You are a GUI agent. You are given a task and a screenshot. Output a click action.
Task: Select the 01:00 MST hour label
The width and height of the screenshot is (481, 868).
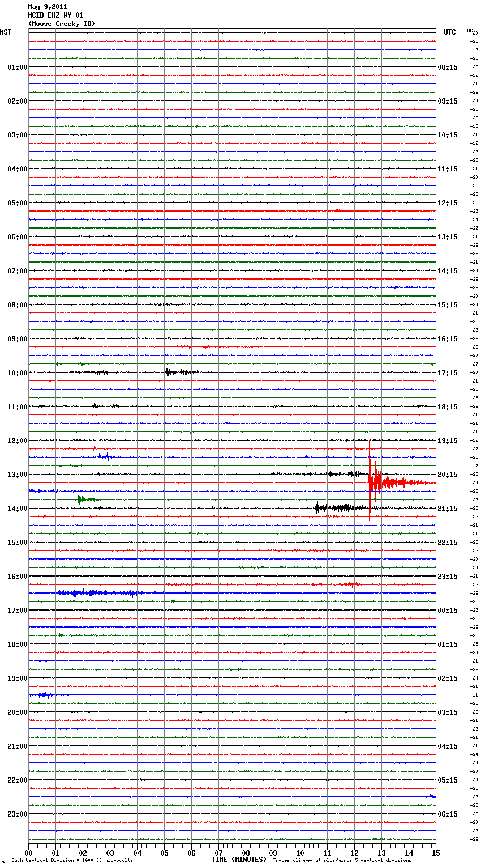(x=18, y=67)
